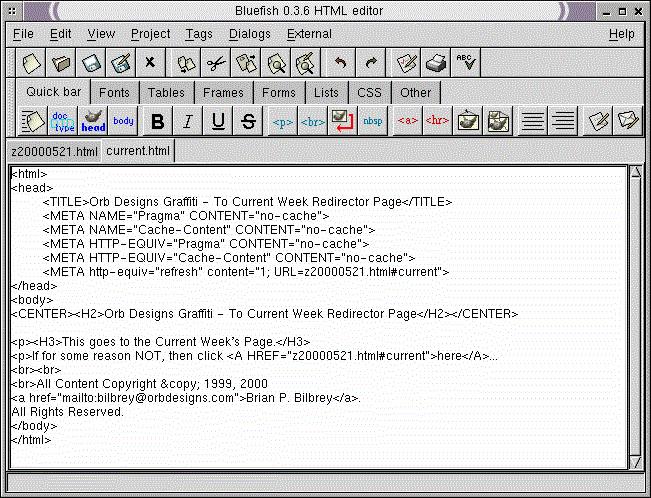651x498 pixels.
Task: Open the Tags menu
Action: pos(199,34)
